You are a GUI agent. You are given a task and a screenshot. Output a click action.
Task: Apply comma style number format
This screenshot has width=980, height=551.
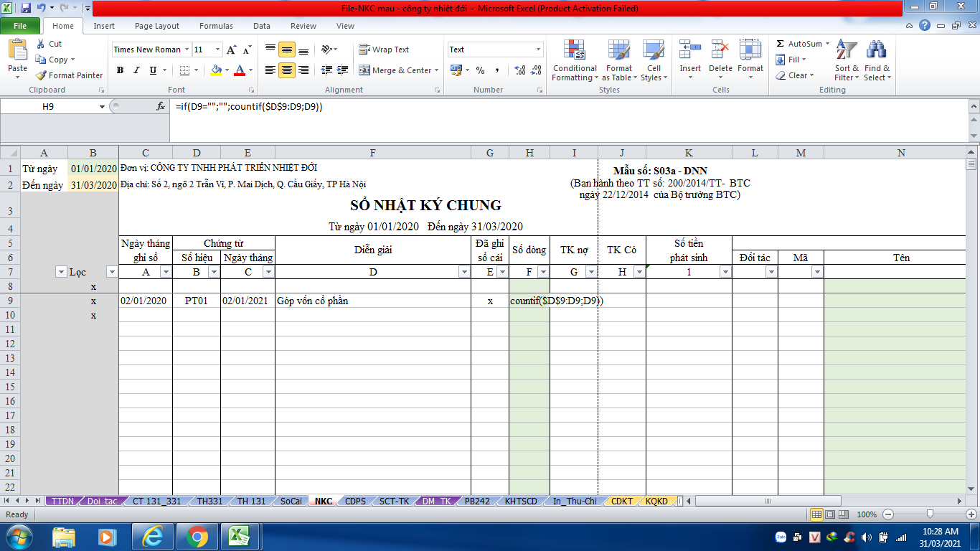[x=497, y=70]
